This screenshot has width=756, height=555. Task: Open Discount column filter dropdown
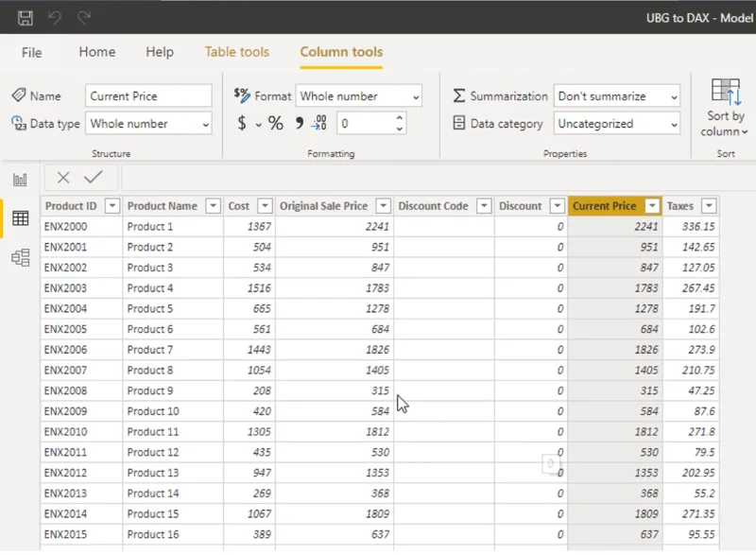point(557,206)
